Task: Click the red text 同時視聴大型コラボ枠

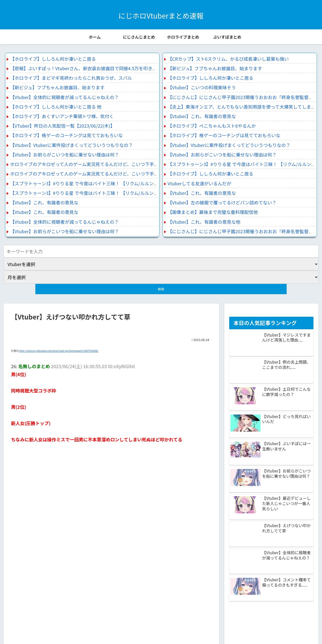Action: [34, 391]
